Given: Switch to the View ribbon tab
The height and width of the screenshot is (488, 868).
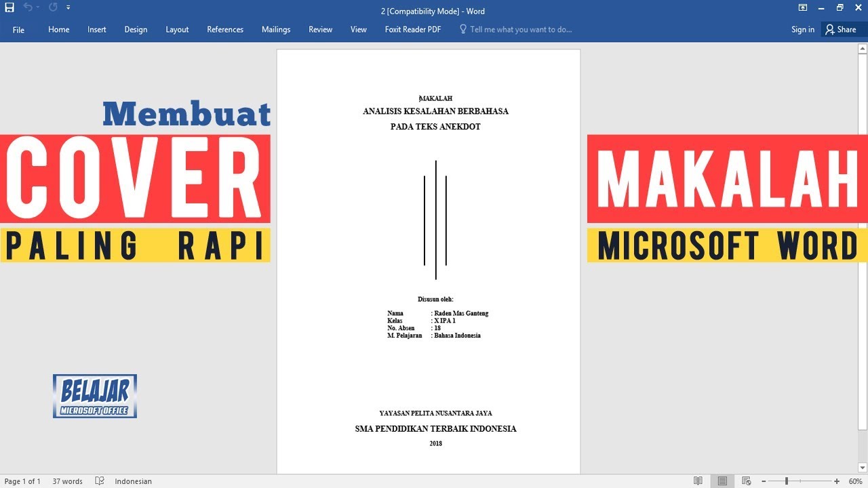Looking at the screenshot, I should [x=359, y=30].
